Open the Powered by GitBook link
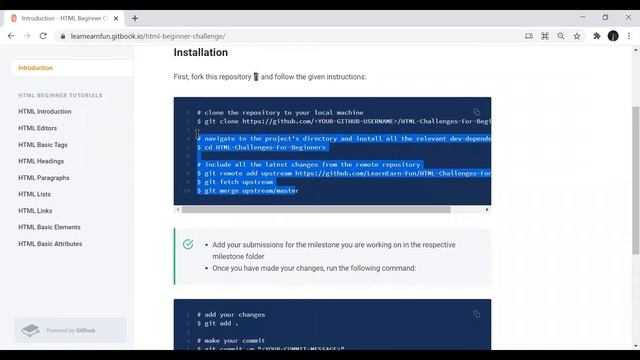This screenshot has height=360, width=640. pyautogui.click(x=71, y=330)
